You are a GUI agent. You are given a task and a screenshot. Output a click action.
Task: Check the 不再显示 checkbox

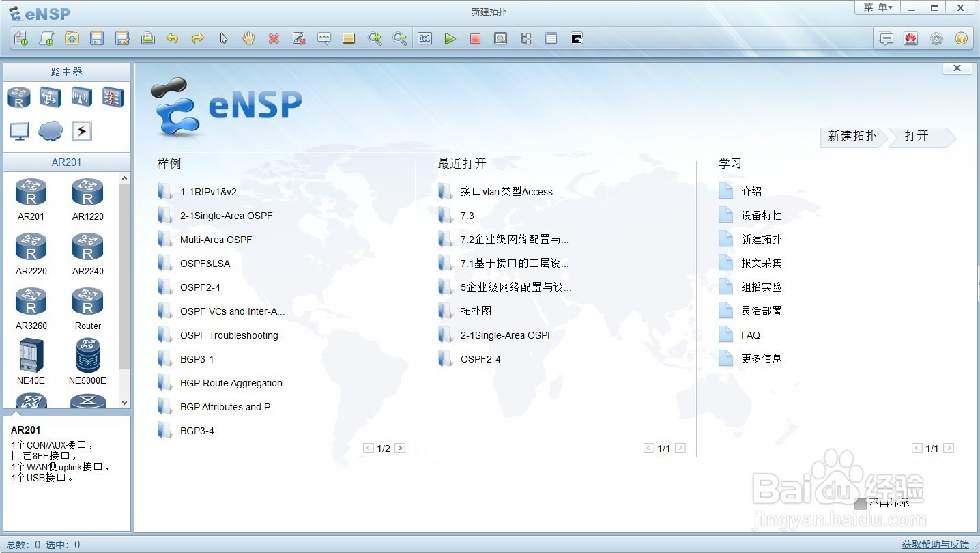coord(860,503)
